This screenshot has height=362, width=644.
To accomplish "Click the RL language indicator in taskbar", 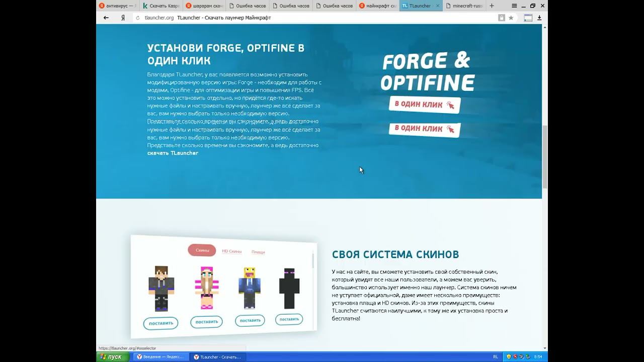I will [496, 357].
